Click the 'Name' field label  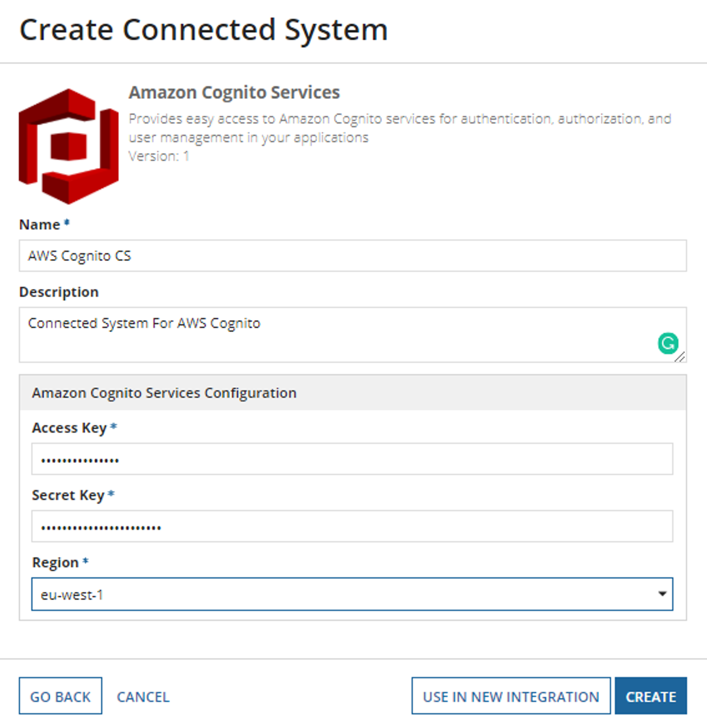coord(40,225)
